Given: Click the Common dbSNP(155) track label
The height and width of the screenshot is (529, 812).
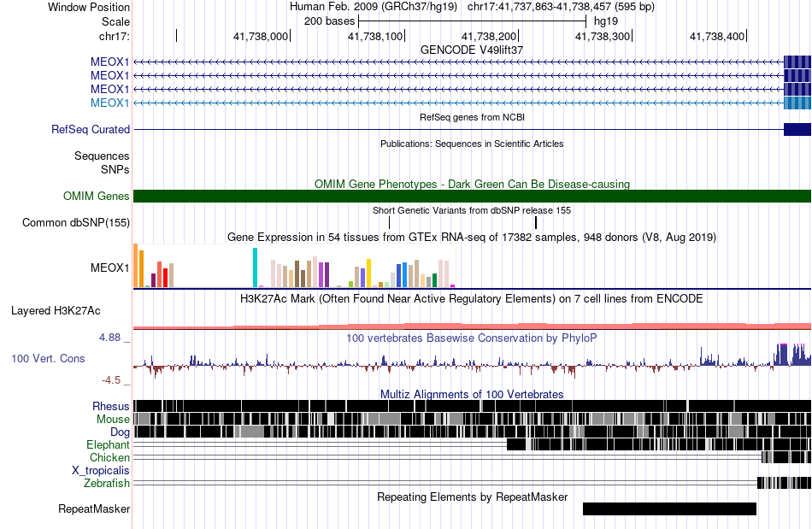Looking at the screenshot, I should click(x=76, y=222).
